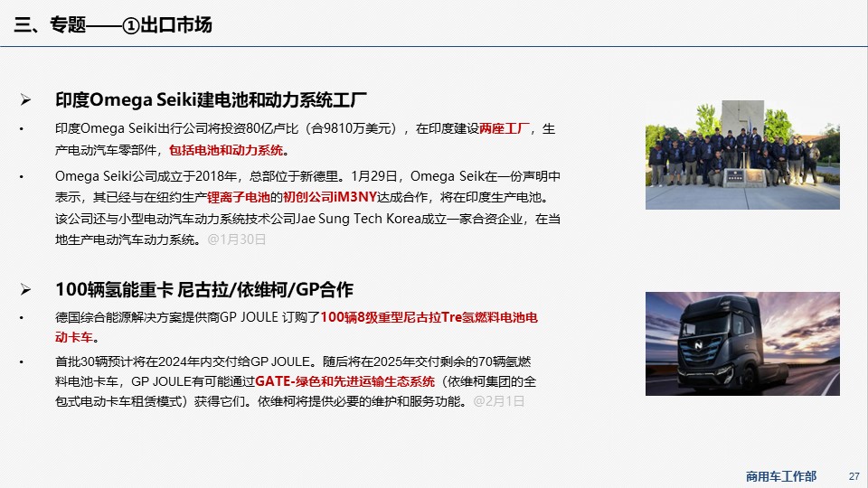Screen dimensions: 868x488
Task: Click the line starting 首批30辆预计将在2024年
Action: pyautogui.click(x=293, y=361)
